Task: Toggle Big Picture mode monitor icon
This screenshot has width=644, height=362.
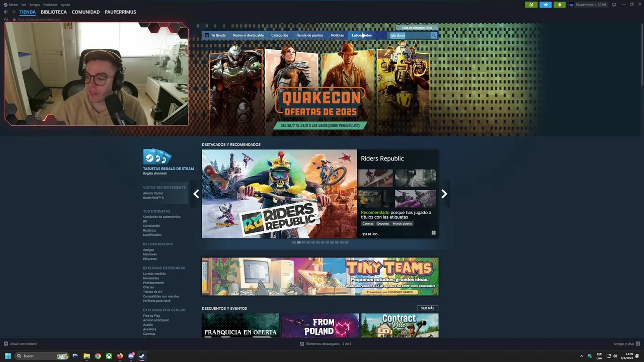Action: coord(614,5)
